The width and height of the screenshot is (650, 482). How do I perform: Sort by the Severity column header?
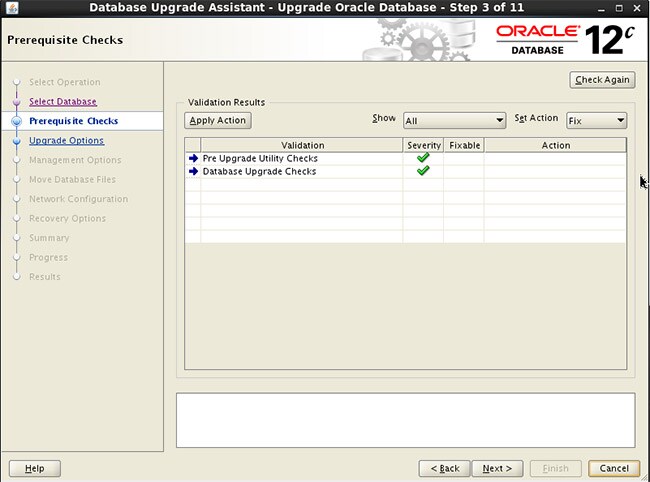(423, 145)
